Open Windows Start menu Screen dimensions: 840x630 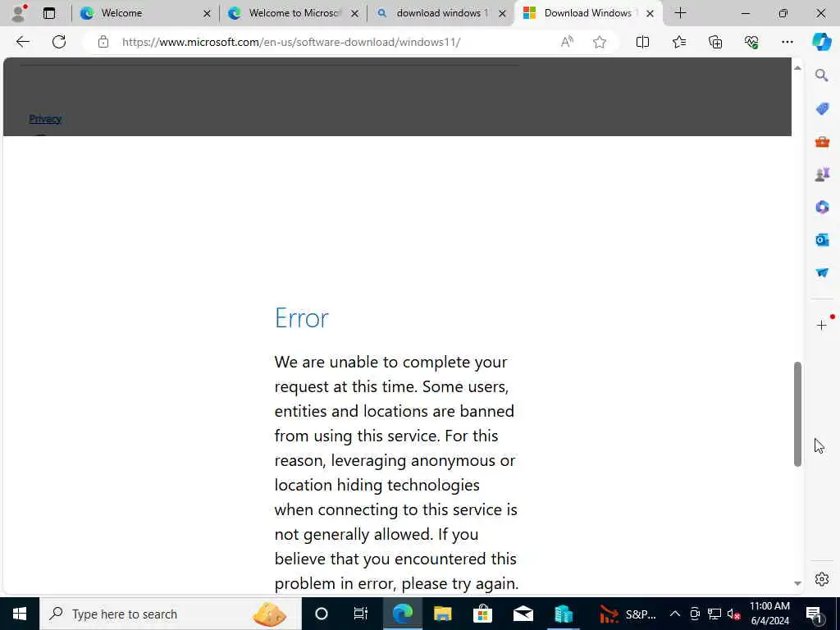tap(20, 614)
